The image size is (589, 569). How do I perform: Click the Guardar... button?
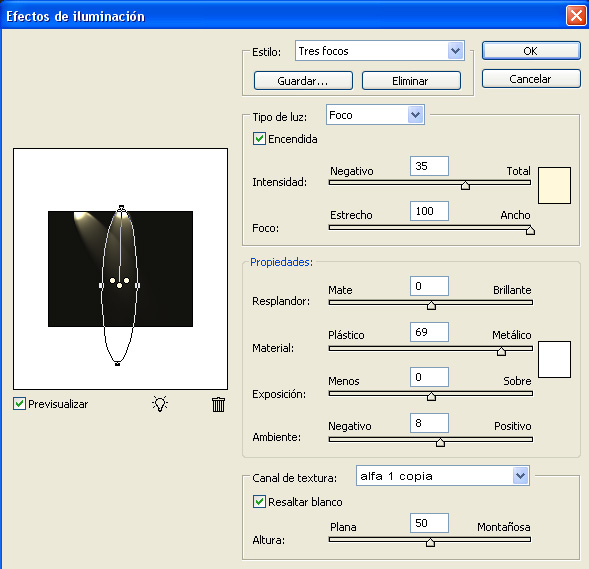coord(303,81)
